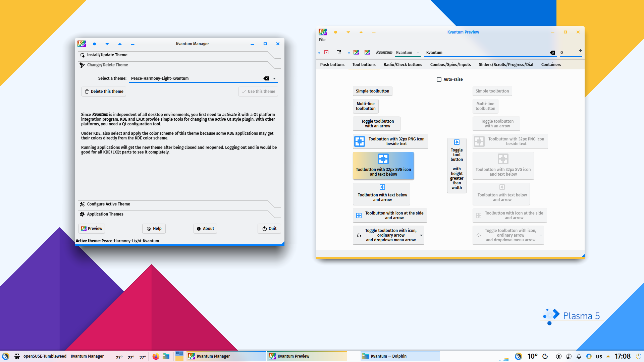
Task: Open the virtual desktop pager in taskbar
Action: (179, 356)
